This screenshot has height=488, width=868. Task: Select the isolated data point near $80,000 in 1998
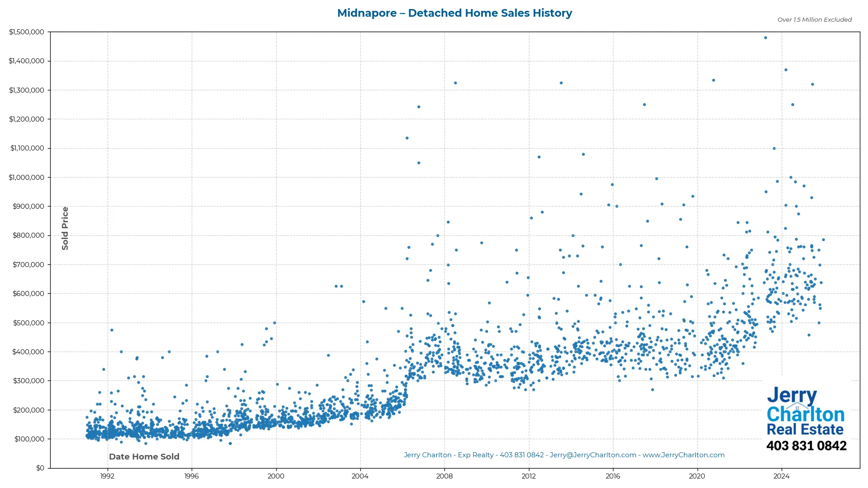pos(231,444)
